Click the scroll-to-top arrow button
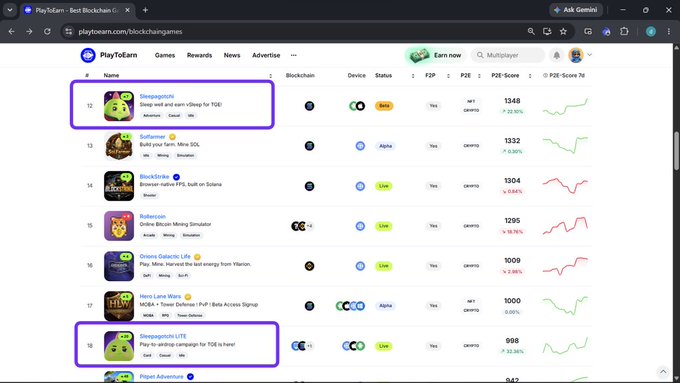Image resolution: width=680 pixels, height=383 pixels. click(663, 372)
